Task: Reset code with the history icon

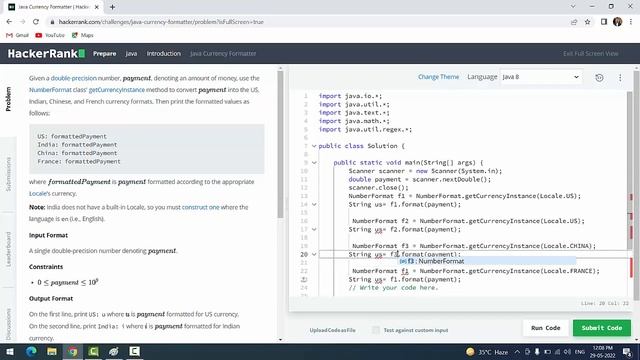Action: (599, 78)
